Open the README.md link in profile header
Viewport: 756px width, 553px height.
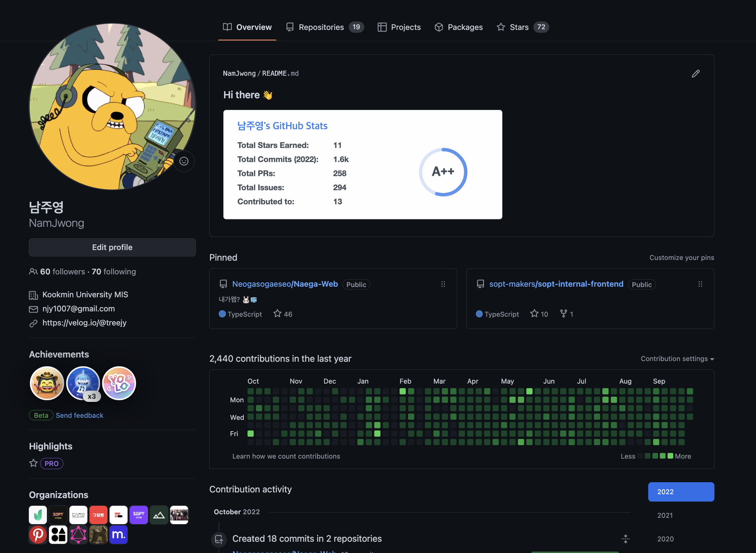point(280,73)
